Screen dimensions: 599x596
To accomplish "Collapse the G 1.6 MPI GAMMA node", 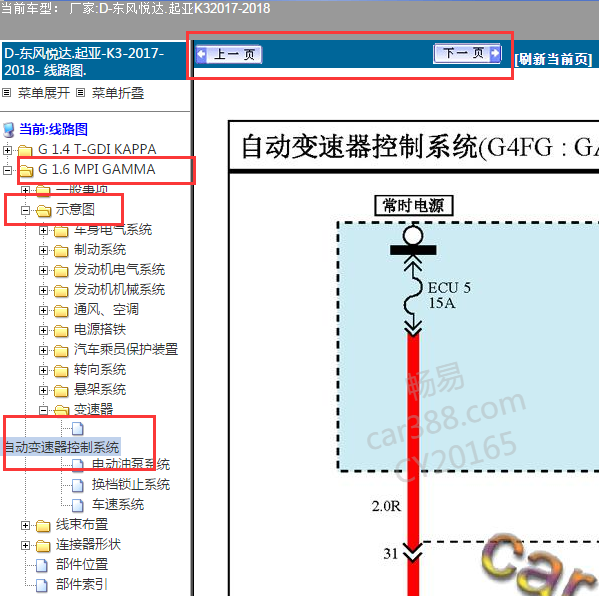I will (7, 170).
